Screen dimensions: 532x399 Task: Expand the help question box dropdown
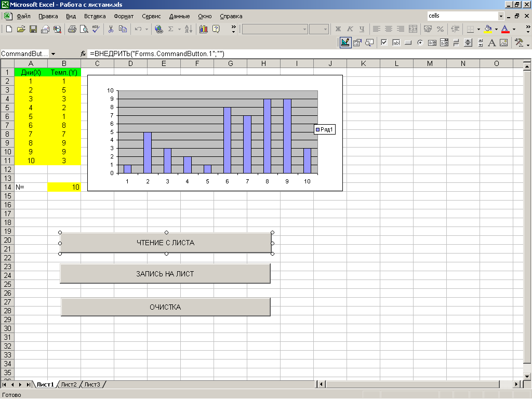pos(501,16)
